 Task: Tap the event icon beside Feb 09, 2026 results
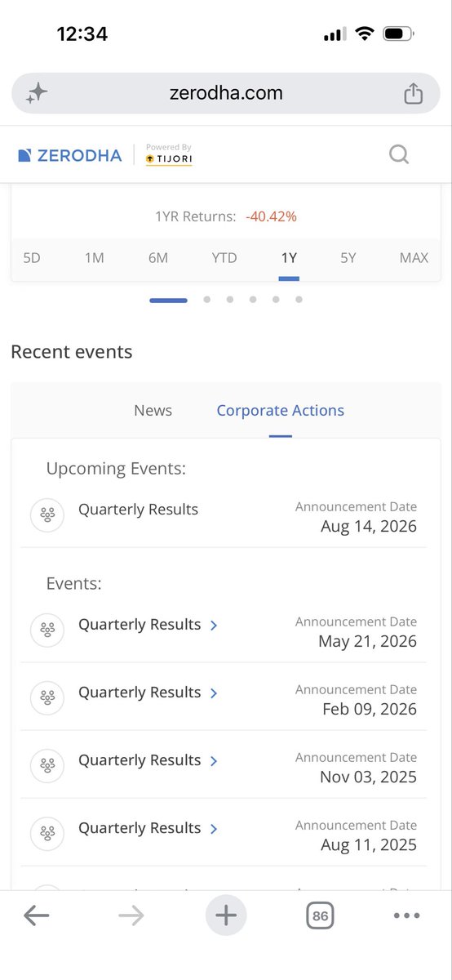[47, 698]
